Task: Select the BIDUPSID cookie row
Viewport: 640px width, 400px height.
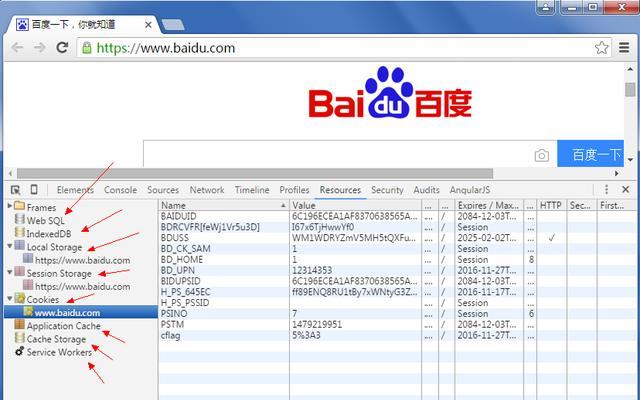Action: [397, 281]
